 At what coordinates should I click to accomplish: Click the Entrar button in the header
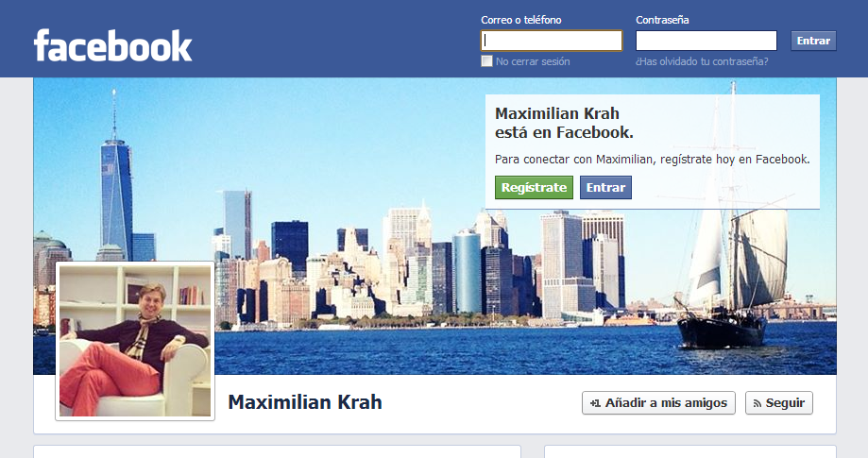(x=813, y=41)
